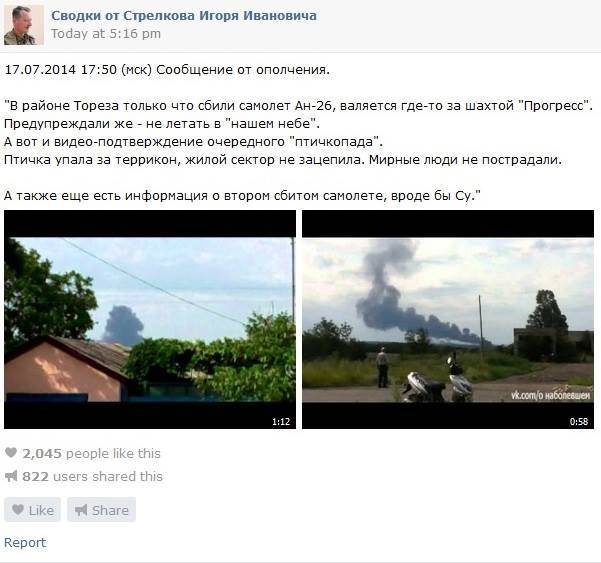Click the Report link

tap(25, 542)
